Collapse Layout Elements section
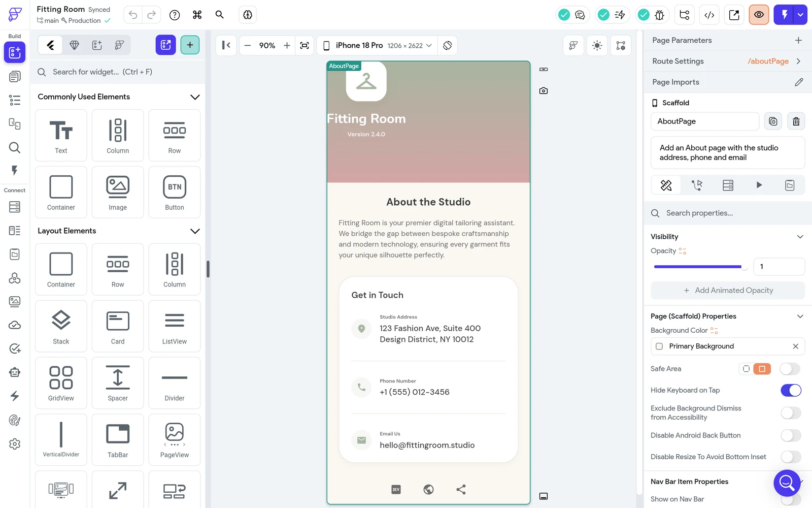 point(195,231)
